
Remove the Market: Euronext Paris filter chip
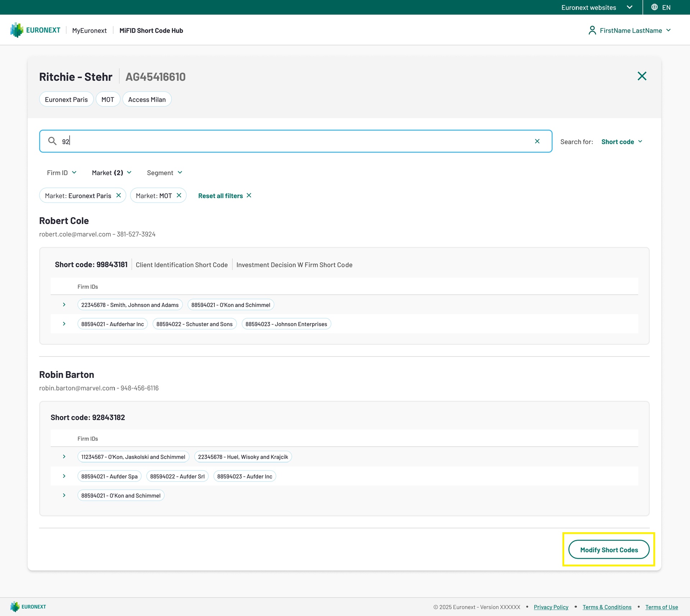(x=119, y=195)
